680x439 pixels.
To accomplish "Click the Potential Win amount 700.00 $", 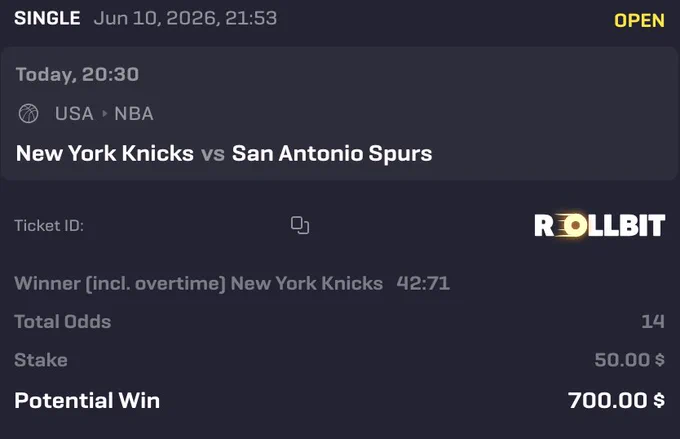I will [616, 400].
